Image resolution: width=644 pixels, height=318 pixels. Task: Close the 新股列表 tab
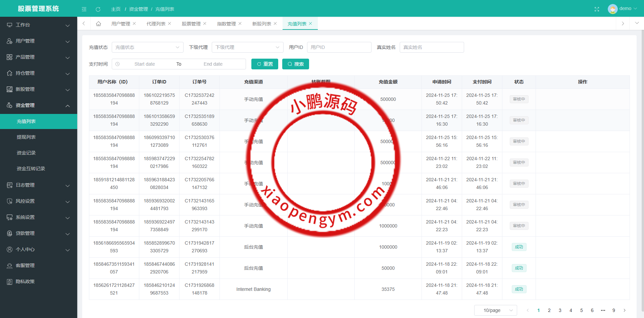(x=275, y=23)
